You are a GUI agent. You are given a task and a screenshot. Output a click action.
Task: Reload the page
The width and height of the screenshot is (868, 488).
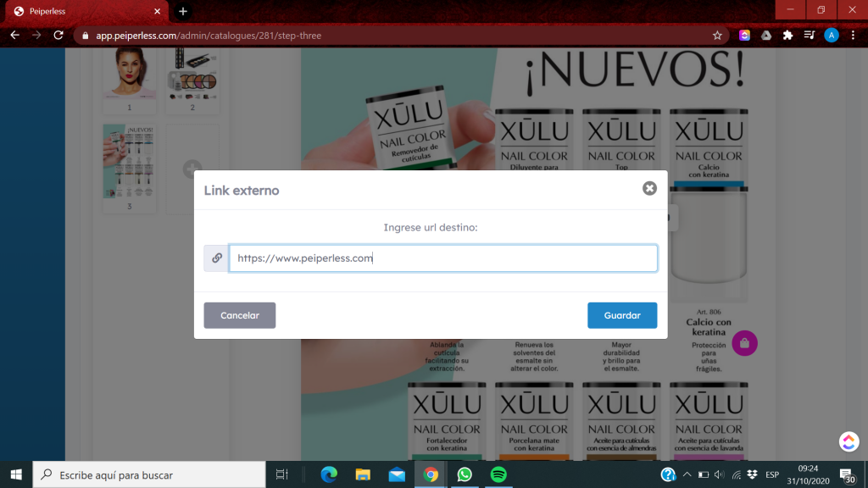58,36
